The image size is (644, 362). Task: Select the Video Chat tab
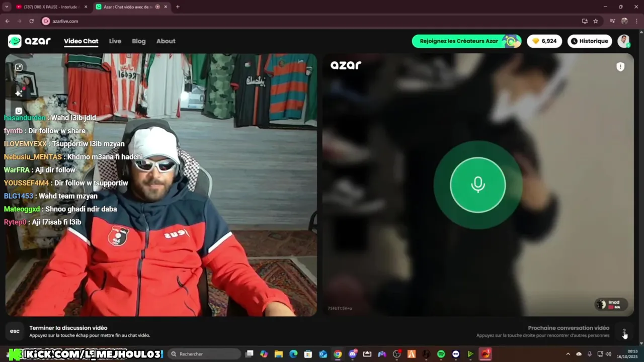coord(81,41)
